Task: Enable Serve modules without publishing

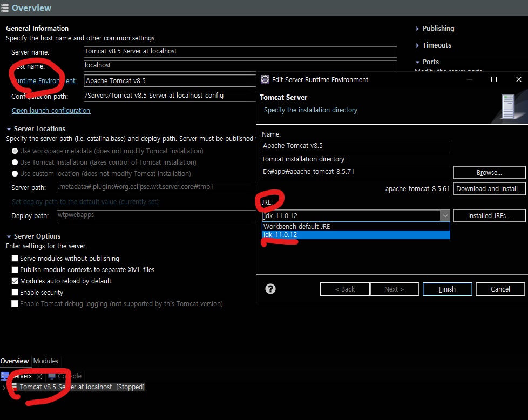Action: (x=15, y=259)
